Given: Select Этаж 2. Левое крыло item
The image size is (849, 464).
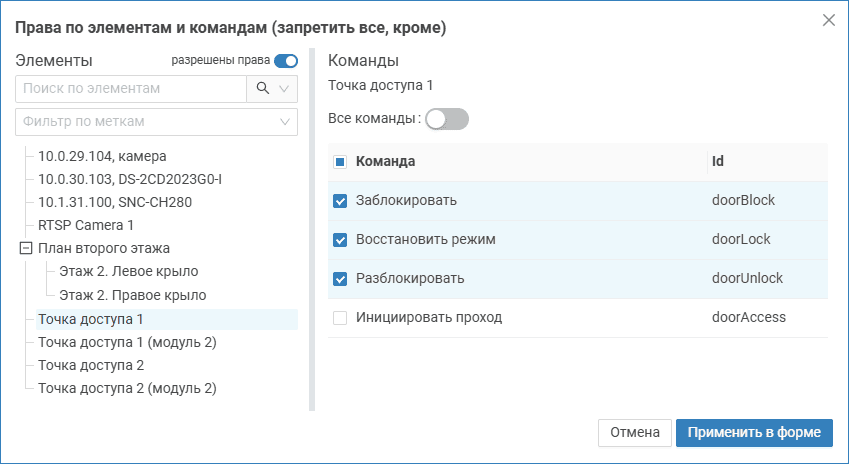Looking at the screenshot, I should point(129,271).
